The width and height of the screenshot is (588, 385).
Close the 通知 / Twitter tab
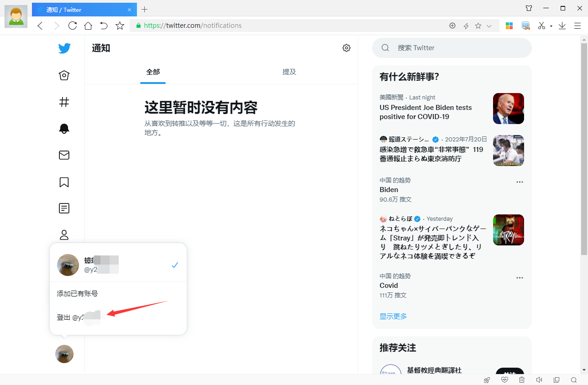click(130, 10)
